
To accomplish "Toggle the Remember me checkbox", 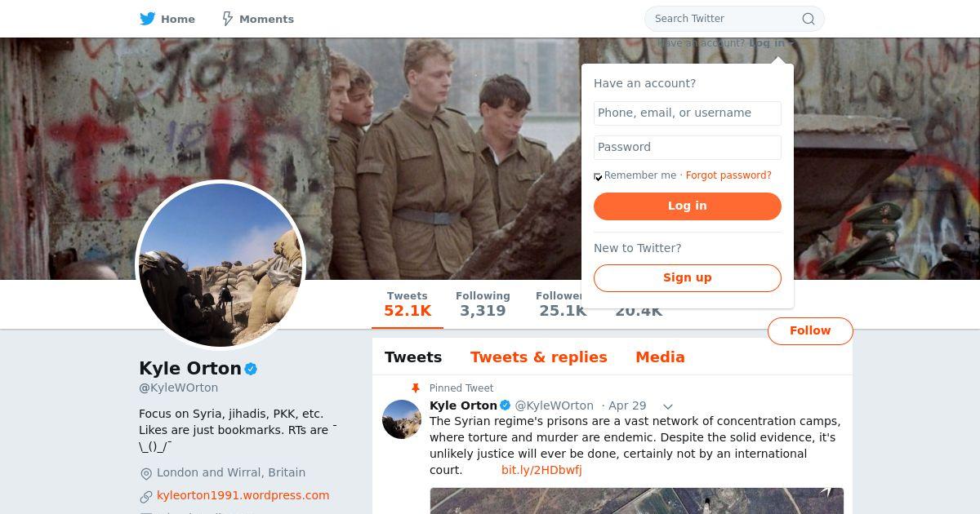I will point(598,176).
